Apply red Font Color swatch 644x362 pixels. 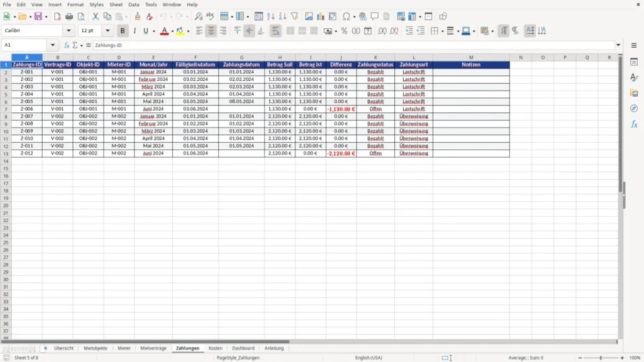click(164, 31)
